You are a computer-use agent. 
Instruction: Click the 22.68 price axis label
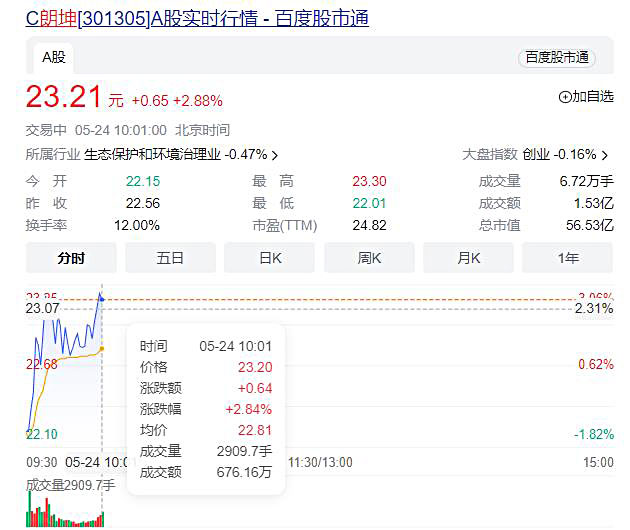(x=42, y=364)
